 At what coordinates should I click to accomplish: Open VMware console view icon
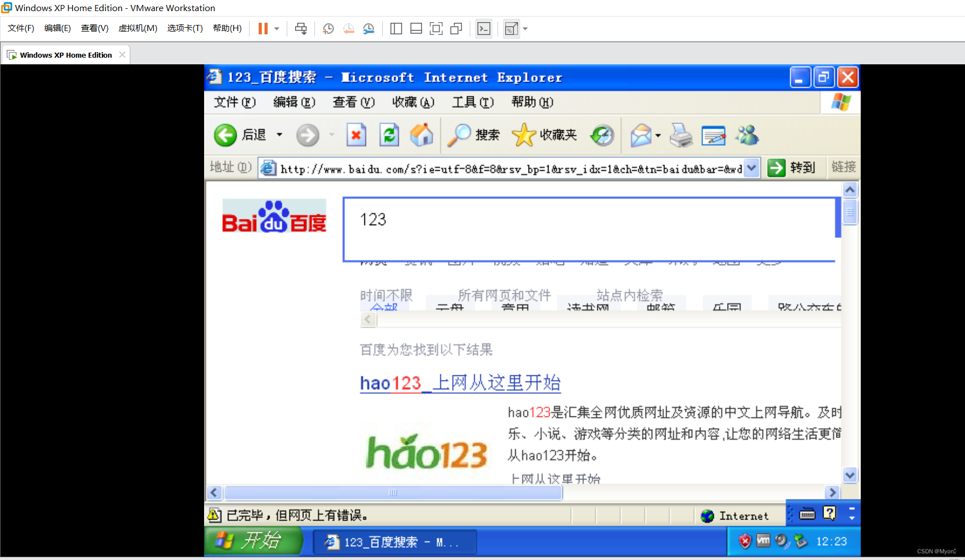coord(484,29)
